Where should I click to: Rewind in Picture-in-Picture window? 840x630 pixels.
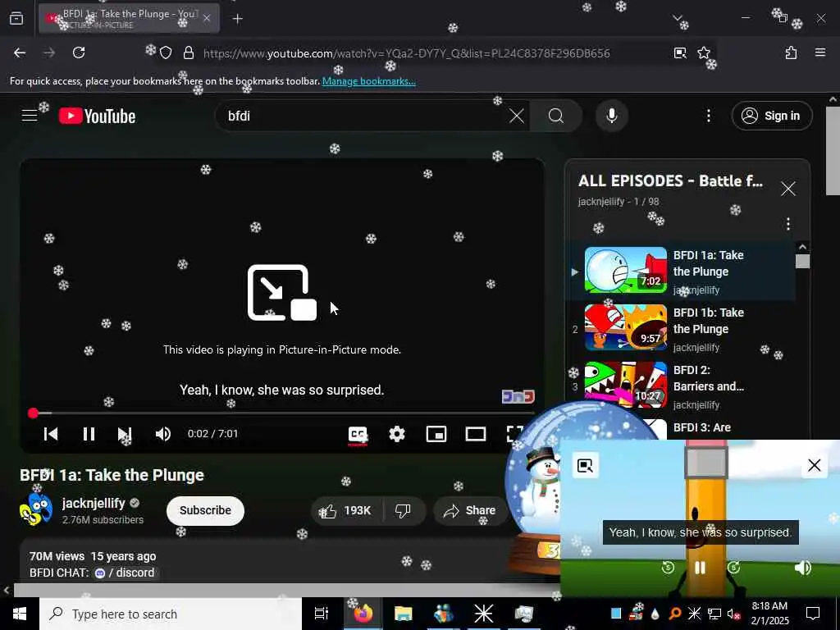(668, 568)
